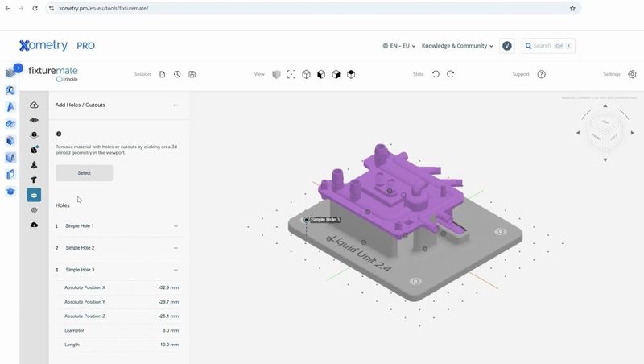Expand the blue arrow sidebar toggle
The height and width of the screenshot is (364, 644).
(18, 68)
